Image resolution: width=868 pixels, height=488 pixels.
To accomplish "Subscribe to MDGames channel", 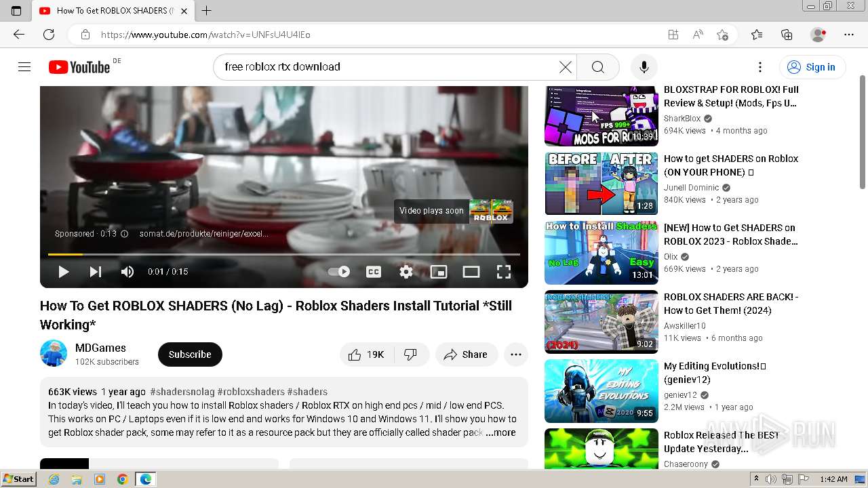I will pos(190,354).
